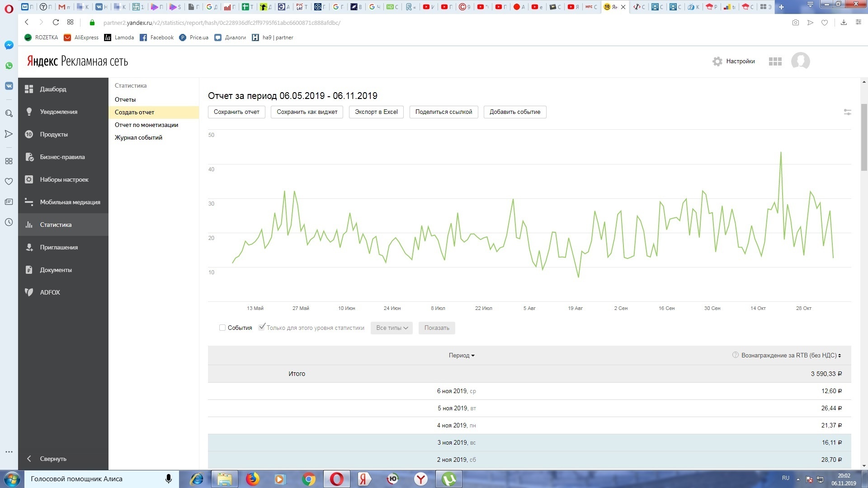The width and height of the screenshot is (868, 488).
Task: Open ADFOX shield icon in sidebar
Action: click(x=29, y=292)
